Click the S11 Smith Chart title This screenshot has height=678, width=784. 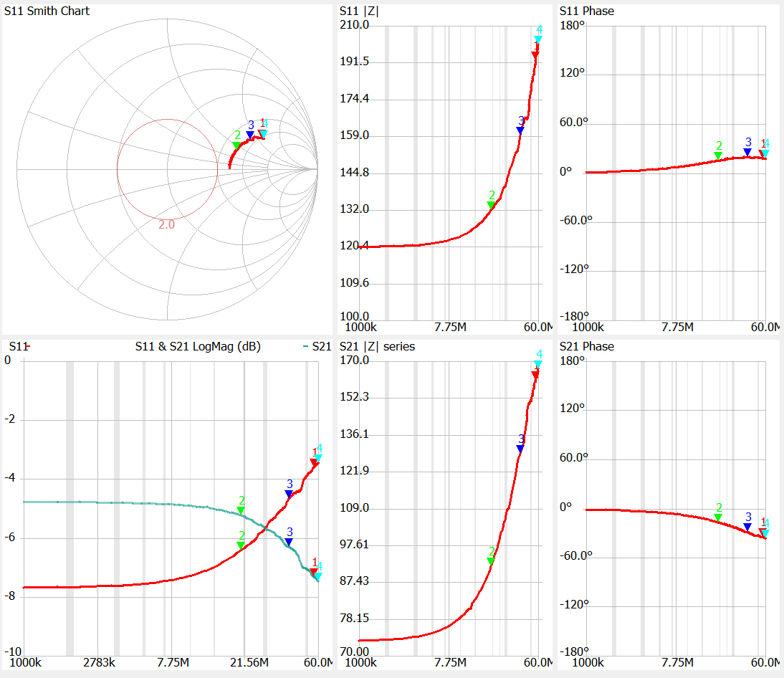coord(47,11)
